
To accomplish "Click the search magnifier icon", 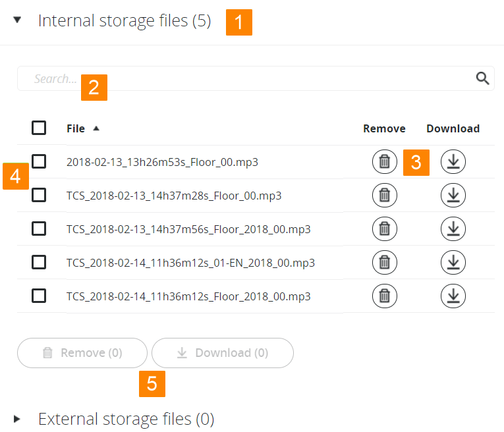I will 482,78.
